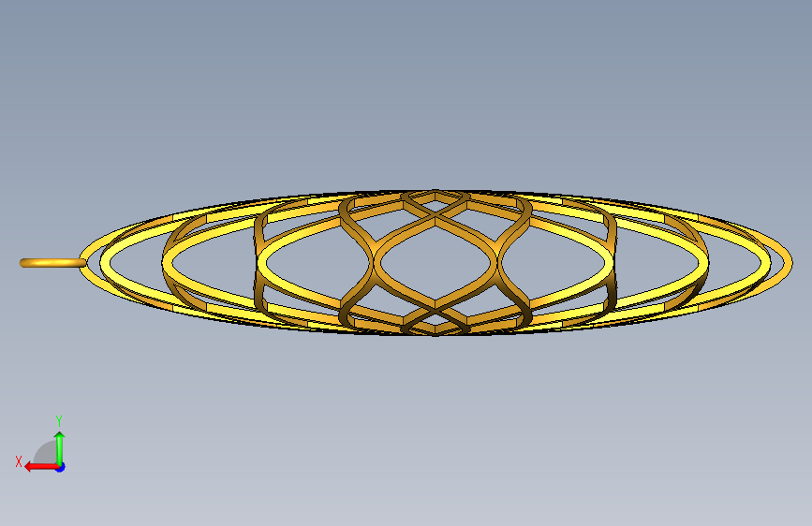
Task: Select the small rod at model's left end
Action: (52, 263)
